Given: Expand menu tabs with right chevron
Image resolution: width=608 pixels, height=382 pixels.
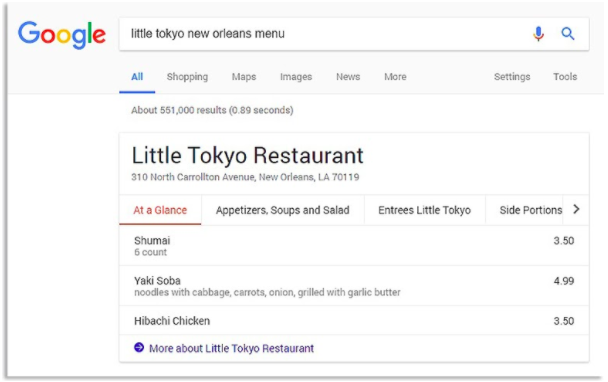Looking at the screenshot, I should (576, 209).
